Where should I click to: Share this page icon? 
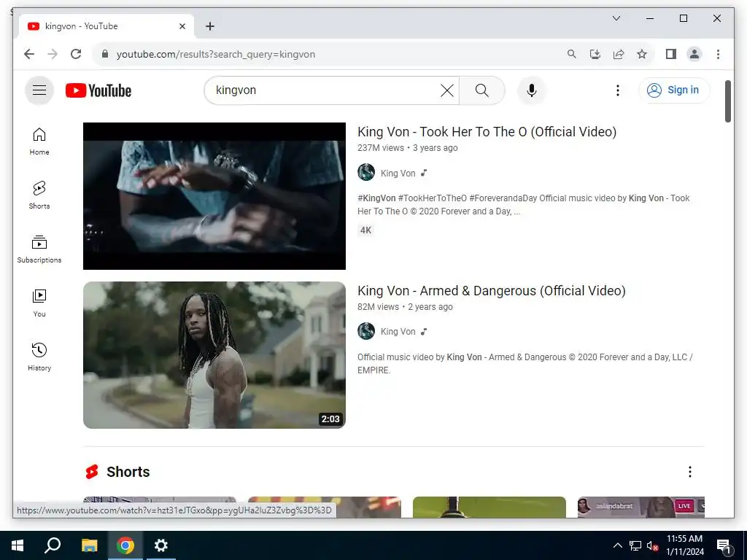click(619, 54)
